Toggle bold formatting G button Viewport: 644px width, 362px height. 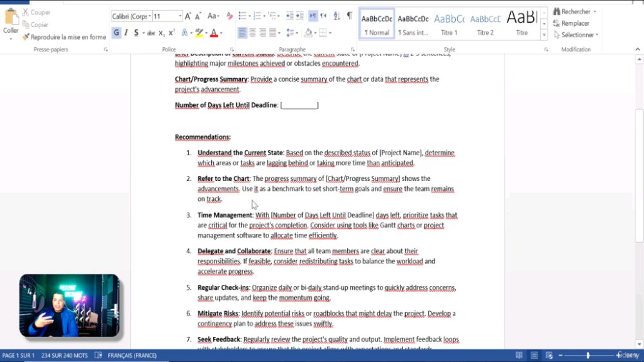[117, 33]
